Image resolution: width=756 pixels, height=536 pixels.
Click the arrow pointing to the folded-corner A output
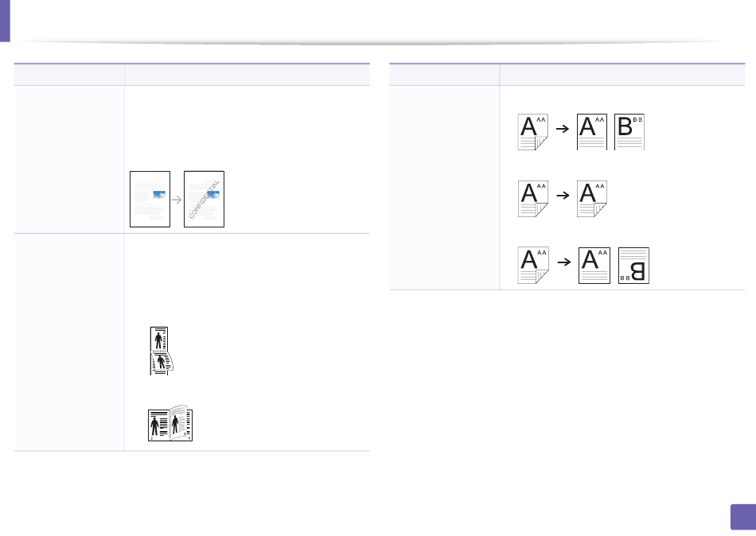[562, 195]
